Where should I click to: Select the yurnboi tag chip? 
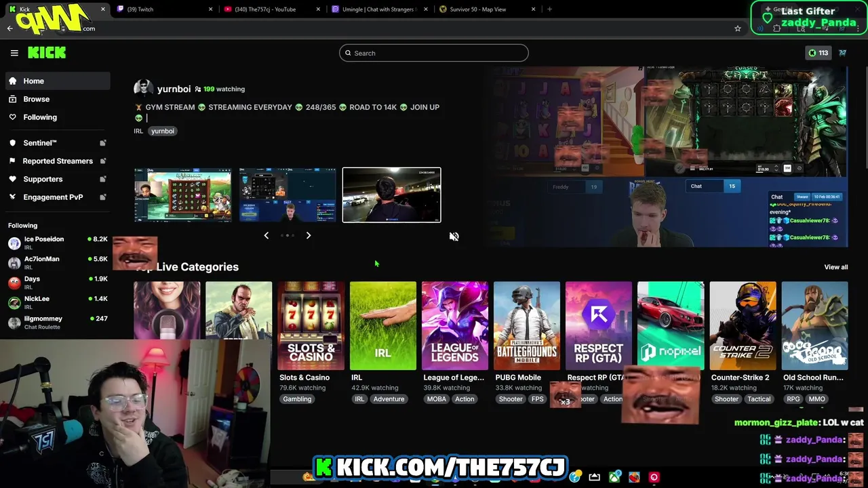(163, 131)
